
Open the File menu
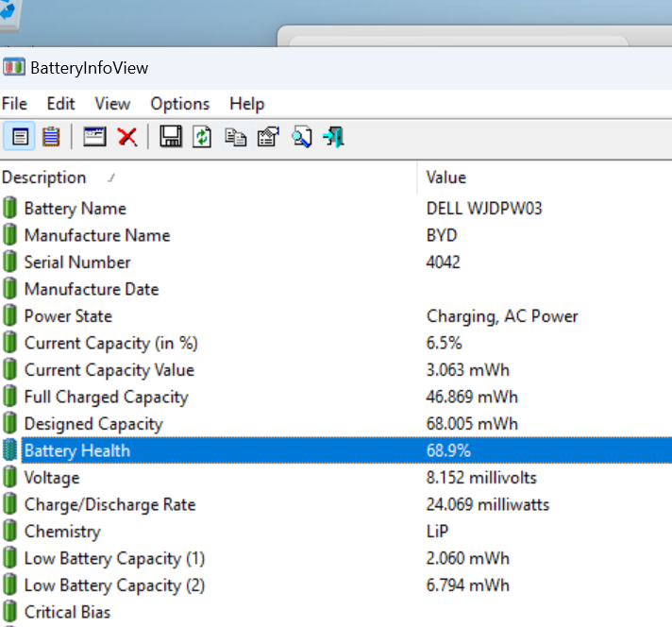[x=14, y=104]
